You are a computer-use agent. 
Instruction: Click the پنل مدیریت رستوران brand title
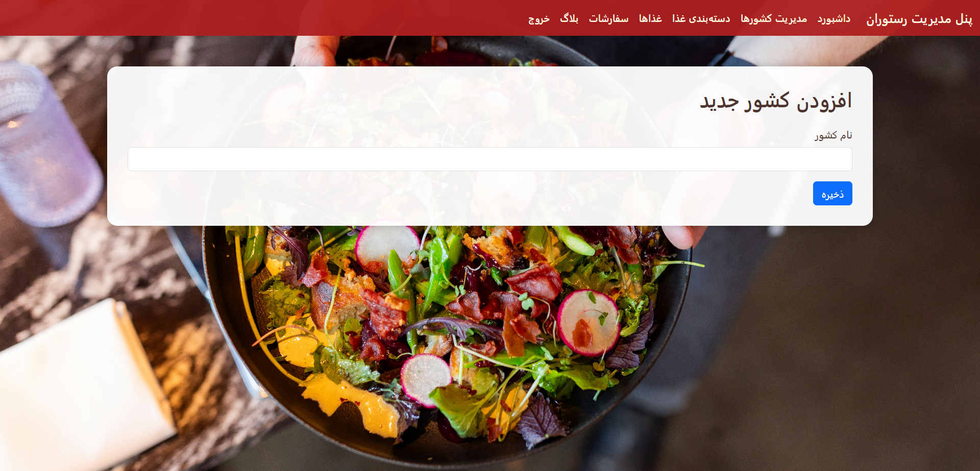click(x=919, y=18)
